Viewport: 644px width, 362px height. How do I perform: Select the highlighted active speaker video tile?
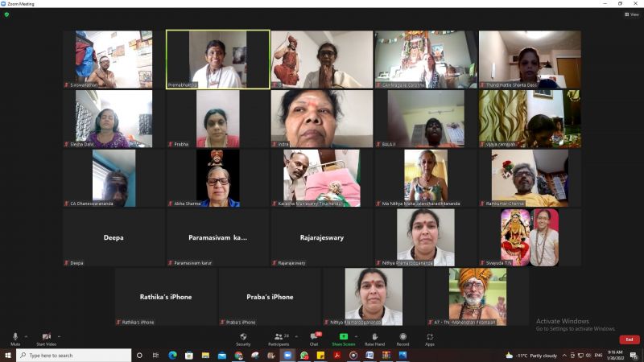[217, 60]
